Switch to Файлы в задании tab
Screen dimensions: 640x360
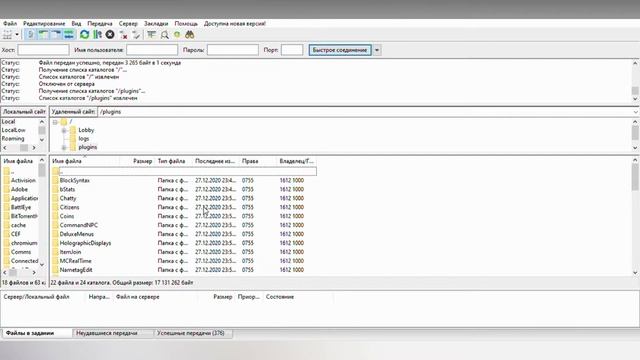point(37,333)
